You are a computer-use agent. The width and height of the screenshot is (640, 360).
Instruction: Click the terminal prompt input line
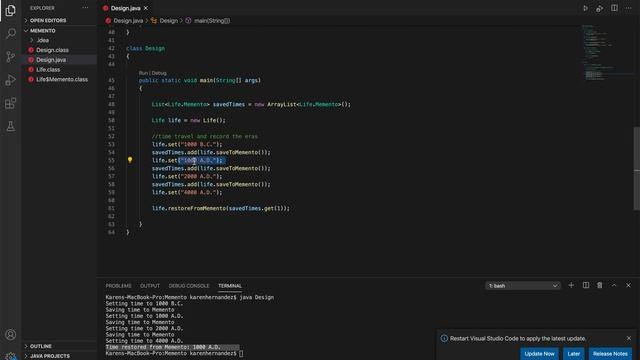[174, 353]
